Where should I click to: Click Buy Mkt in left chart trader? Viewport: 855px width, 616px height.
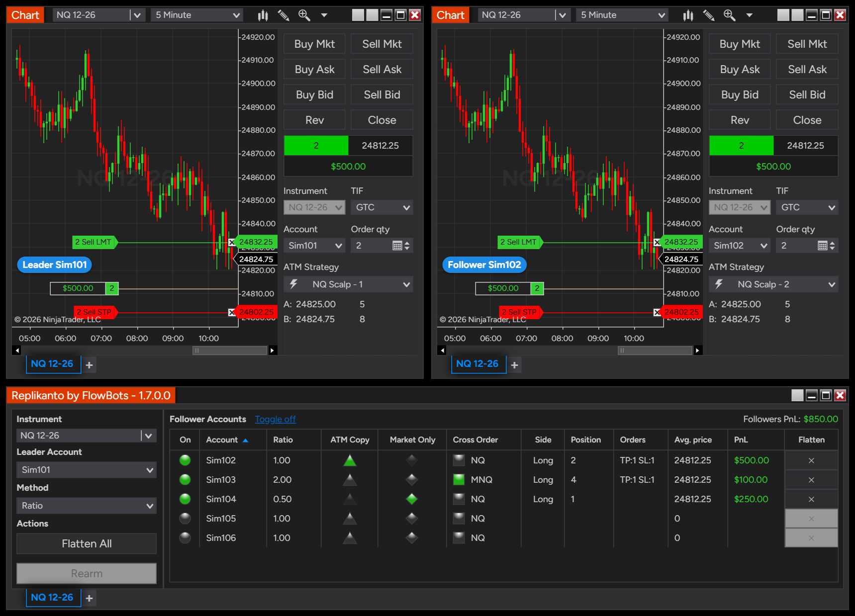[x=314, y=44]
